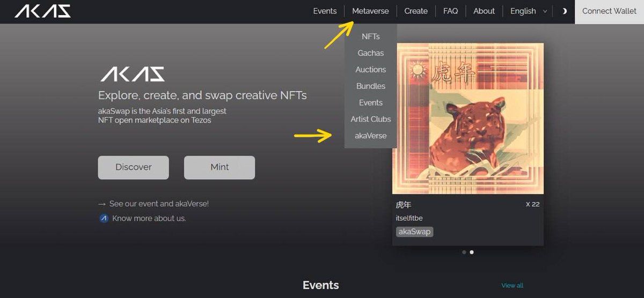Click the akaSwap tag on NFT card
Screen dimensions: 644x298
click(414, 232)
